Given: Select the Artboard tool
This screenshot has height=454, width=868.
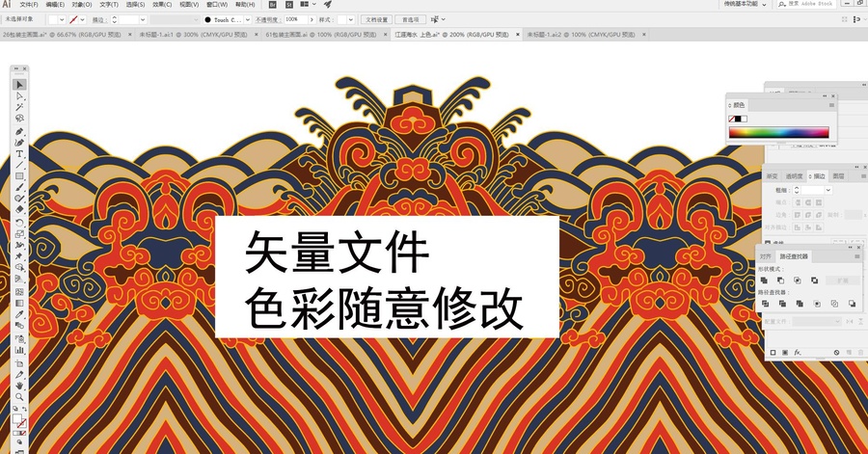Looking at the screenshot, I should [x=19, y=363].
